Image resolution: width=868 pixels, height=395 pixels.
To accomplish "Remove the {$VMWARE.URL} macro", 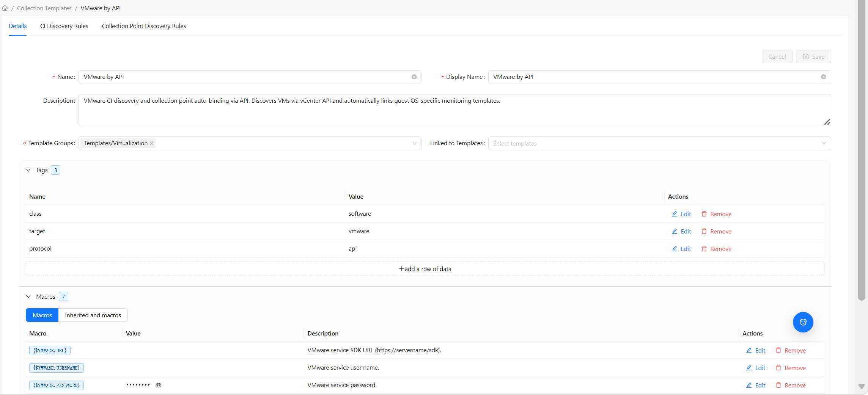I will pos(791,351).
